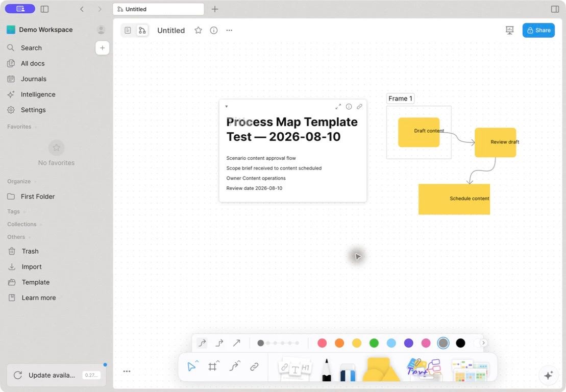This screenshot has width=566, height=392.
Task: Collapse the Others section
Action: [19, 237]
